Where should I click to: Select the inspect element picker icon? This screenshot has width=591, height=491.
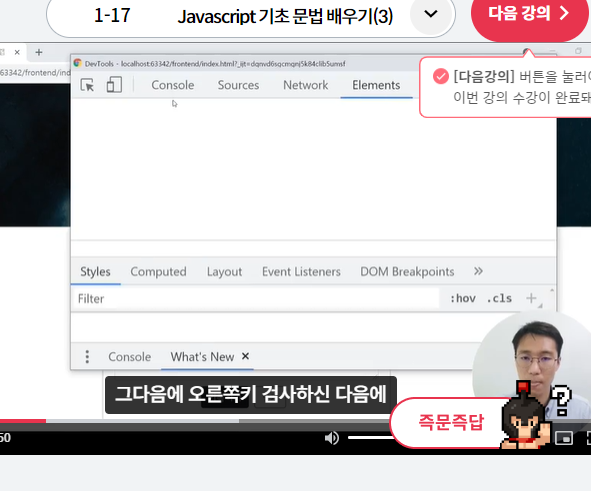[87, 85]
